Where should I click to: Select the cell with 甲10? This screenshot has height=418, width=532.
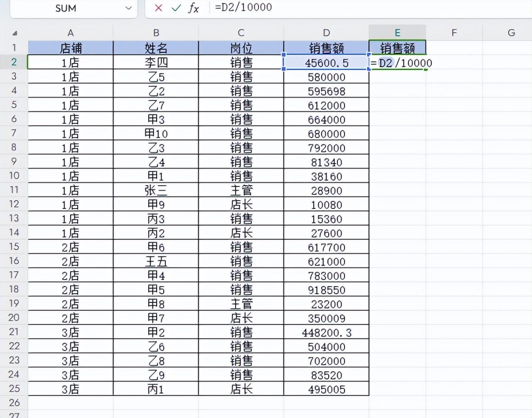[x=156, y=133]
